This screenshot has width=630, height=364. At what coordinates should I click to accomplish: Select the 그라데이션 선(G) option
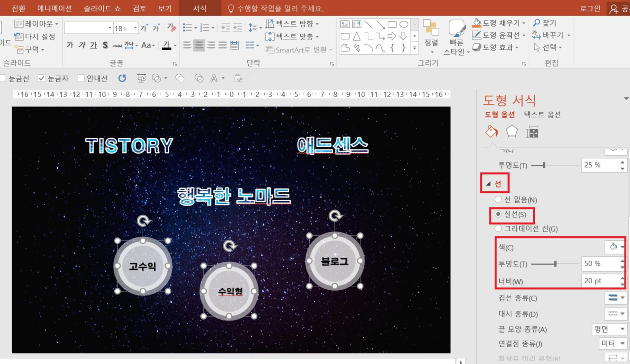pos(498,229)
